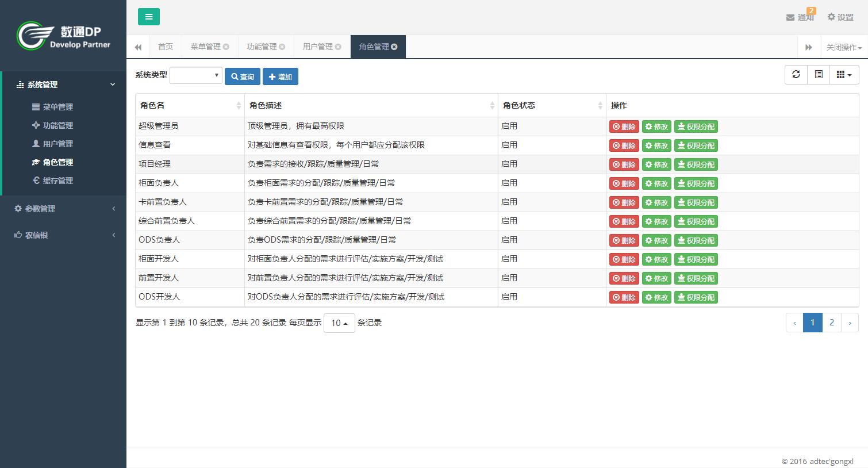This screenshot has width=868, height=468.
Task: Open the 通知 envelope notifications
Action: (x=800, y=17)
